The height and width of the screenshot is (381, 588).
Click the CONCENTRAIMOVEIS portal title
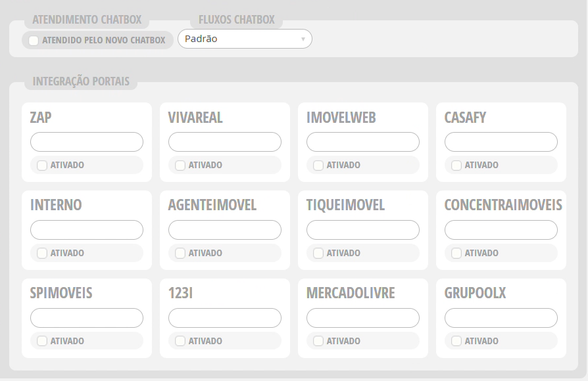coord(503,205)
